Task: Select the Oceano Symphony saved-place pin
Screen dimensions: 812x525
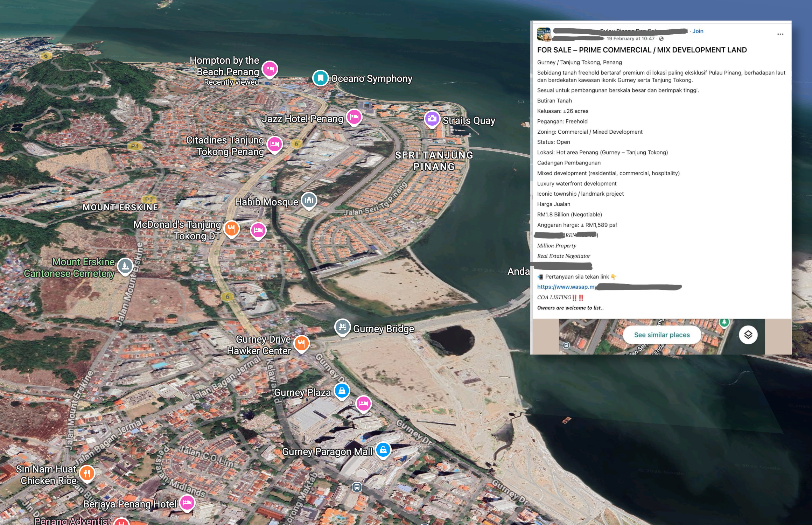Action: click(x=320, y=78)
